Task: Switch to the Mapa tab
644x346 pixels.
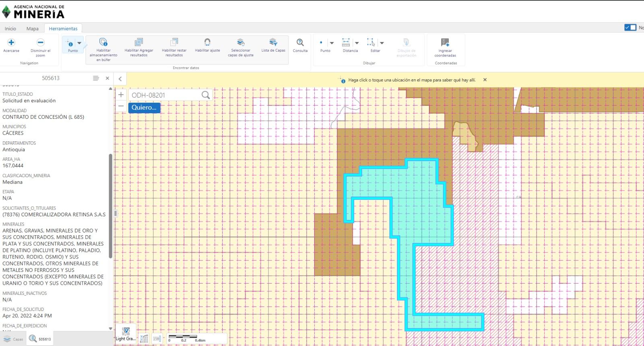Action: [x=33, y=29]
